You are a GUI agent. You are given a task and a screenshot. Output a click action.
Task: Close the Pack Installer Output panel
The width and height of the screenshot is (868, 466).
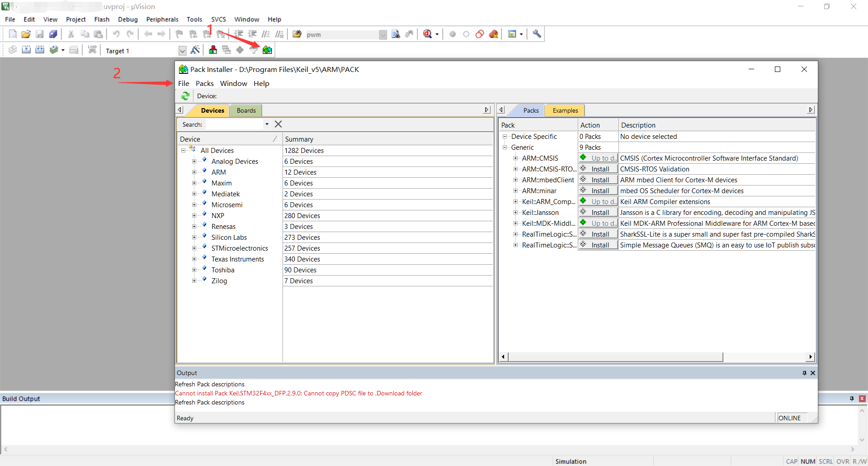pyautogui.click(x=813, y=373)
